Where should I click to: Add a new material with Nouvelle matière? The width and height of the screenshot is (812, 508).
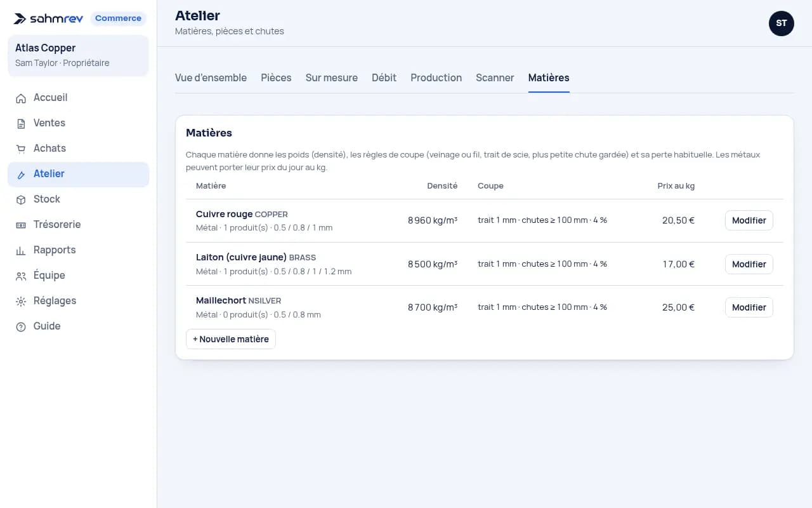pos(231,339)
